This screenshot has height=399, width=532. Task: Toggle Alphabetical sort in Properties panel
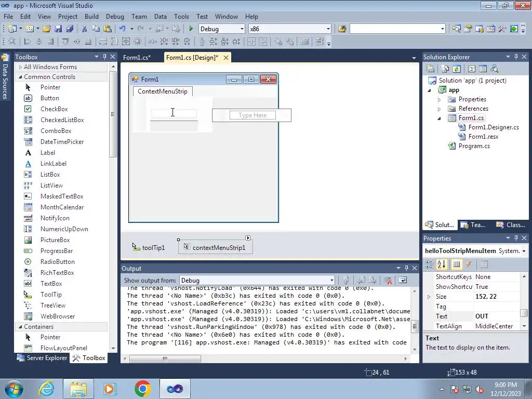tap(442, 264)
